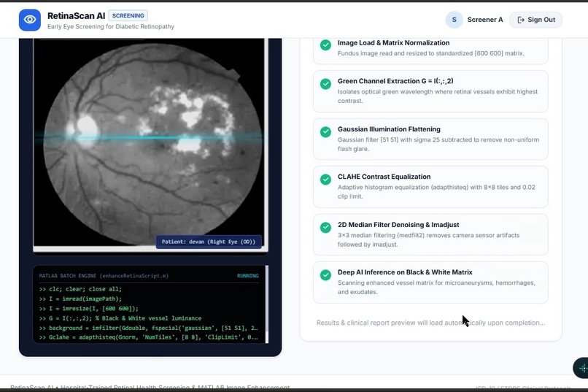Click the green check for Green Channel Extraction
This screenshot has height=392, width=588.
click(x=325, y=84)
